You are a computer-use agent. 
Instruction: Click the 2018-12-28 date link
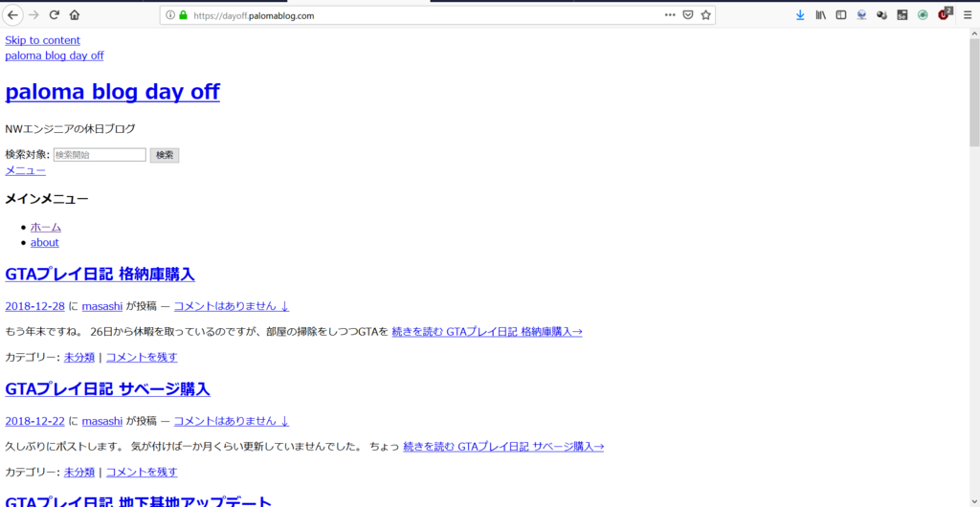pyautogui.click(x=35, y=306)
